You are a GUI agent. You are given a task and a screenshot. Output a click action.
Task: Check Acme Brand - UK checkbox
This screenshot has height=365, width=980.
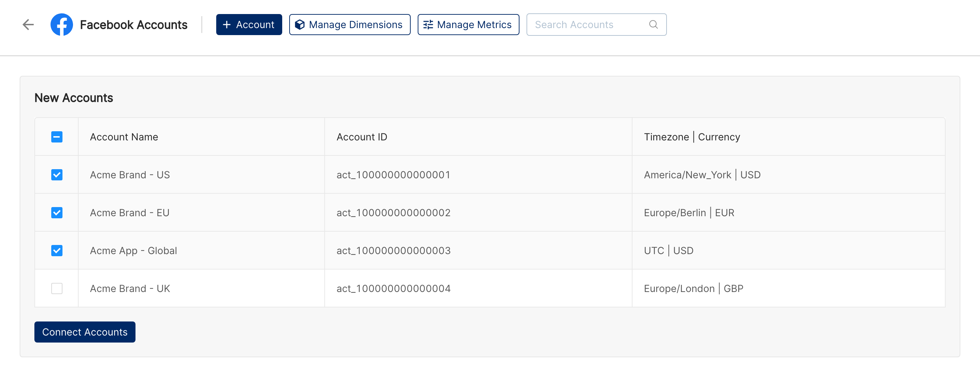point(57,288)
